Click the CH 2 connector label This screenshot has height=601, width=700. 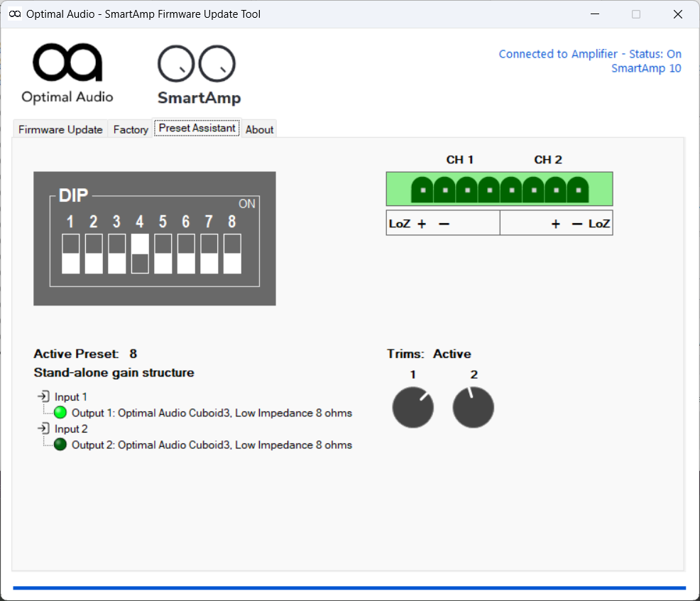coord(548,160)
